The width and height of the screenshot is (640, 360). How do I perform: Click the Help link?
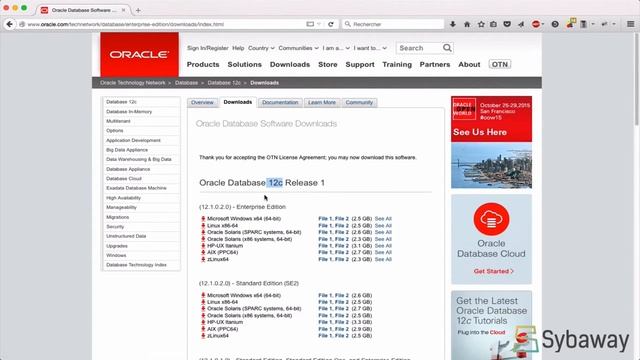tap(238, 48)
